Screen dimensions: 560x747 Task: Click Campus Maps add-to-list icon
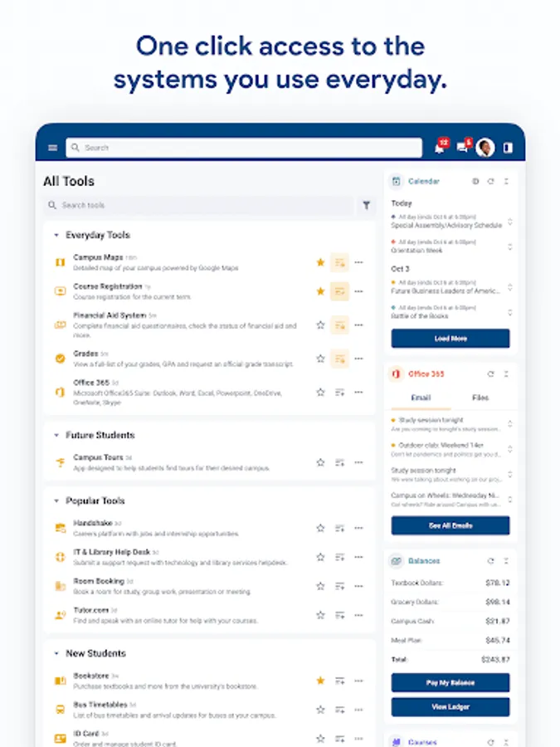tap(339, 262)
